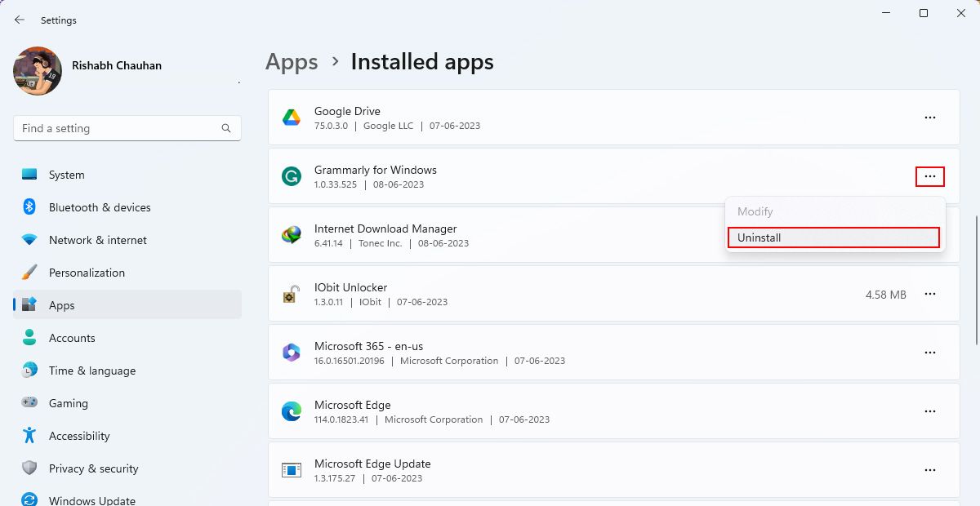This screenshot has height=506, width=980.
Task: Open Bluetooth & devices settings
Action: [x=31, y=207]
